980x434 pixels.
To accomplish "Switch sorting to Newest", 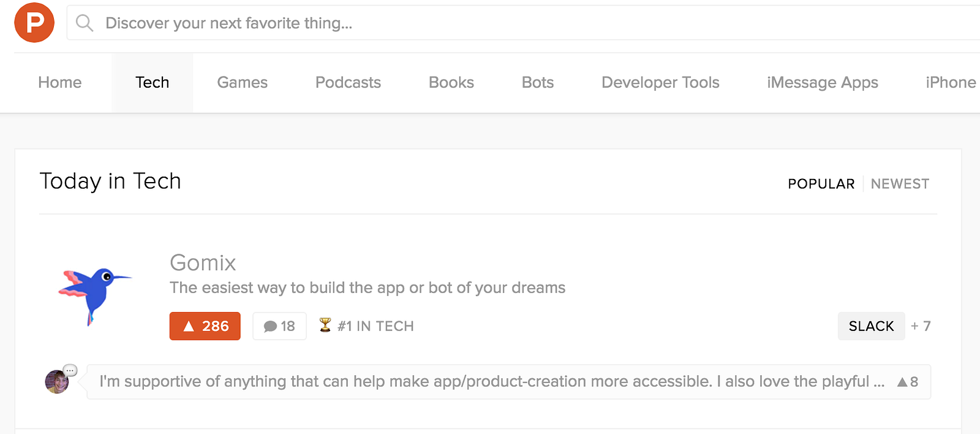I will (x=900, y=184).
